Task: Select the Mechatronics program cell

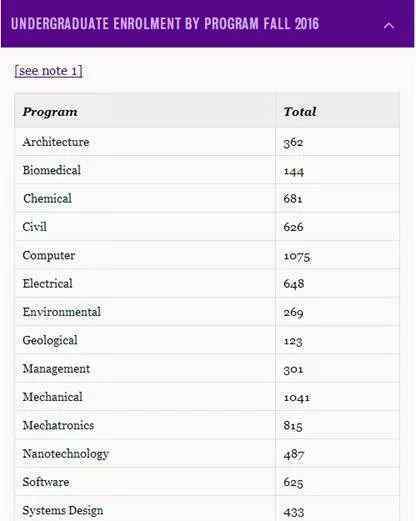Action: pos(145,425)
